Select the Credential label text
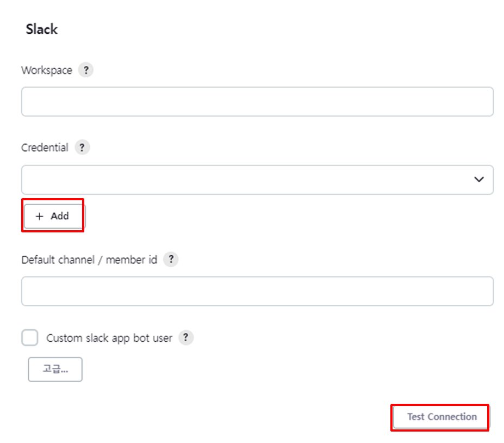This screenshot has width=504, height=443. [45, 147]
